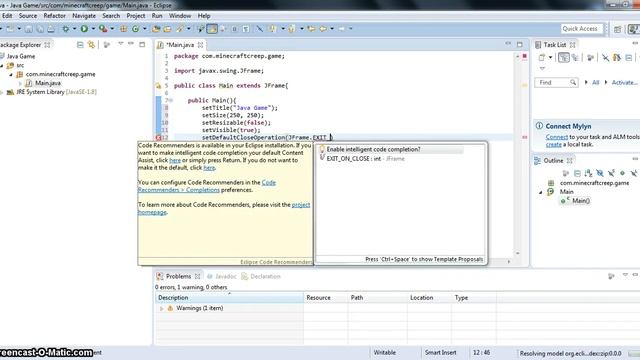Image resolution: width=640 pixels, height=360 pixels.
Task: Toggle Hide Fields in Outline toolbar
Action: tap(600, 173)
